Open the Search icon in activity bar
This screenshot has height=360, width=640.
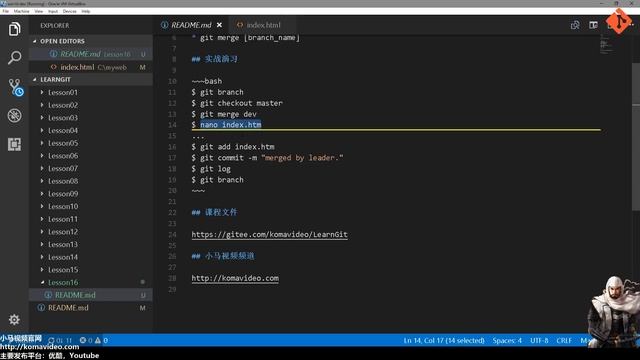(x=14, y=58)
